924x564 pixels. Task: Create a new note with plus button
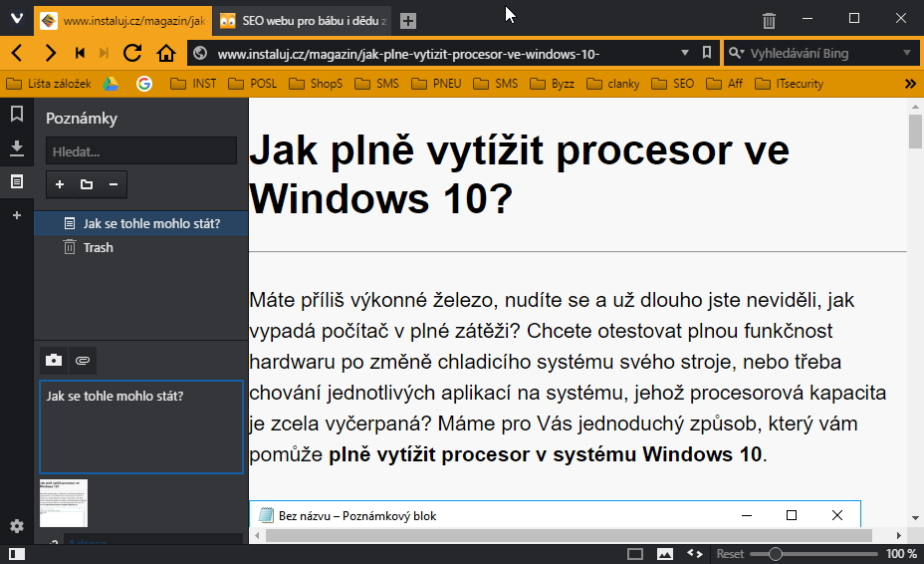(60, 184)
